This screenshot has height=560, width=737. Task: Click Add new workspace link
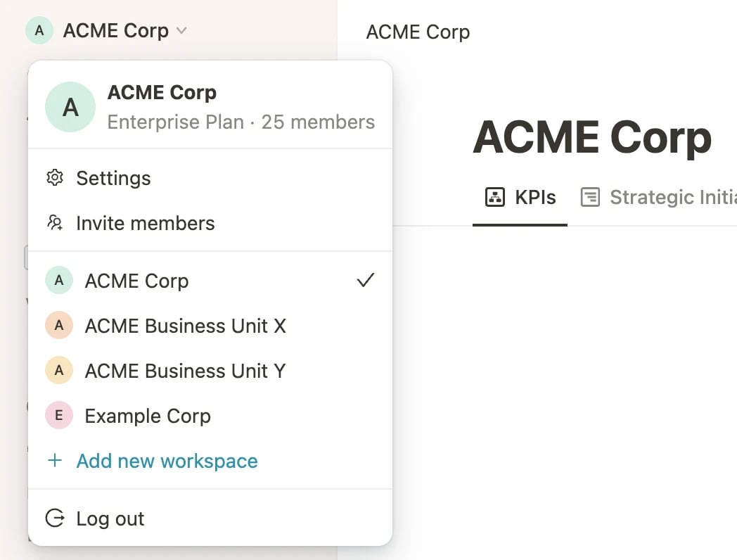167,461
